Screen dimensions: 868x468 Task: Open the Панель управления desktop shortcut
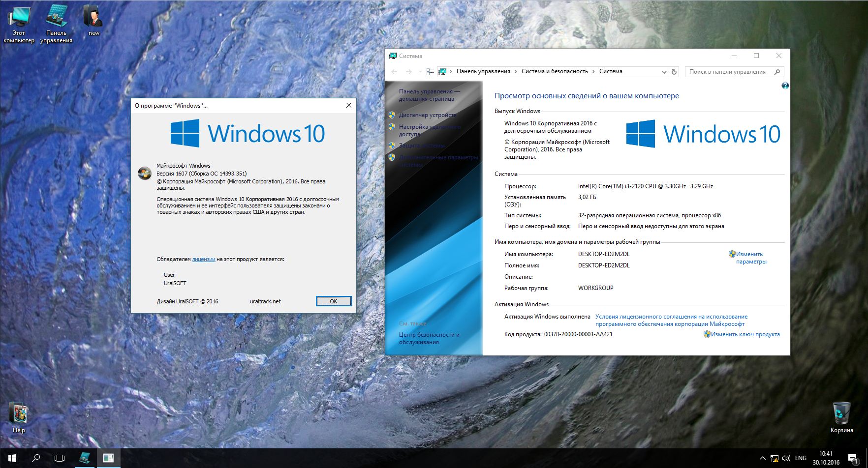point(56,25)
